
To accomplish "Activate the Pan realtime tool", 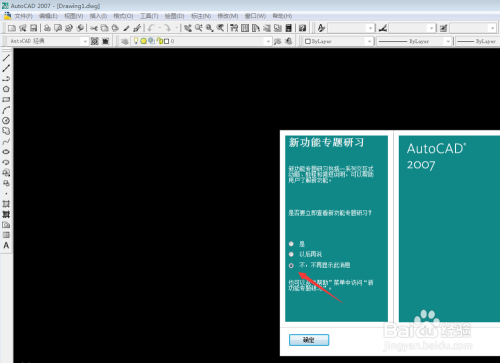I will click(188, 28).
